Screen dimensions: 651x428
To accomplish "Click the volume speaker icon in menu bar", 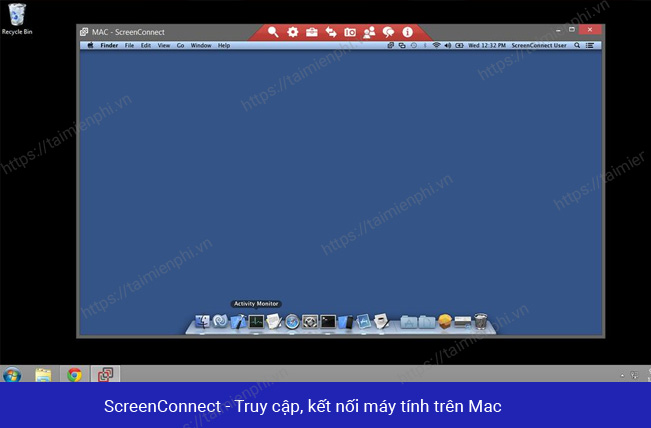I will pyautogui.click(x=448, y=45).
